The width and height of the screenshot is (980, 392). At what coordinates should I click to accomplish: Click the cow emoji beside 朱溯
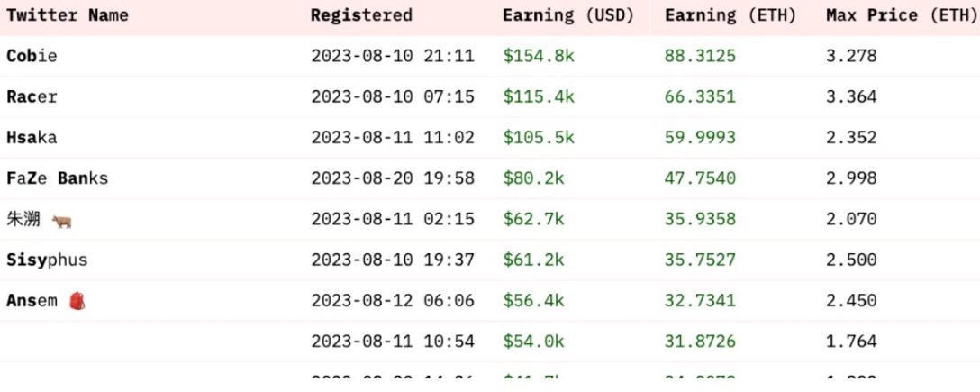(x=61, y=220)
